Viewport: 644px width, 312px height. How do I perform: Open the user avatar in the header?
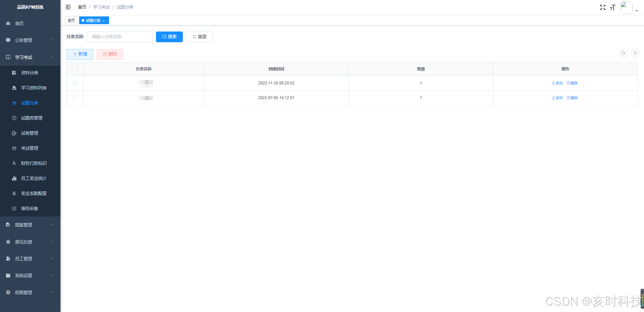(x=626, y=7)
